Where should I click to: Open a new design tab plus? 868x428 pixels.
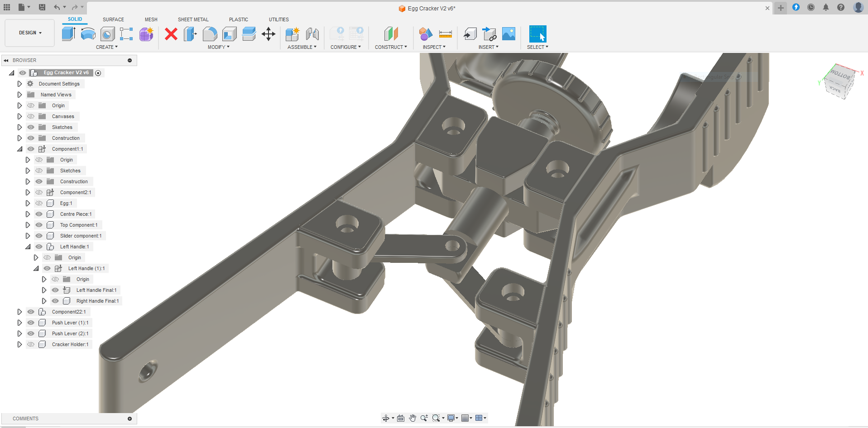click(781, 8)
